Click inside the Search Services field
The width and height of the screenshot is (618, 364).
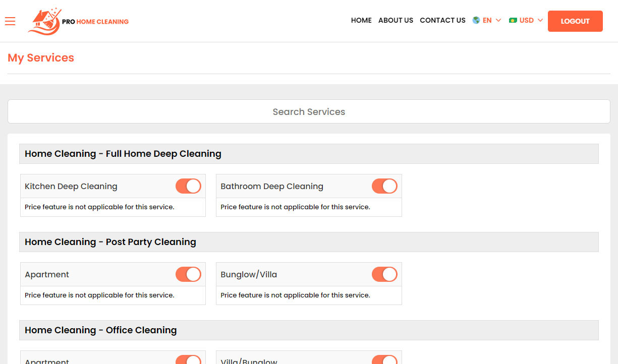pos(309,111)
